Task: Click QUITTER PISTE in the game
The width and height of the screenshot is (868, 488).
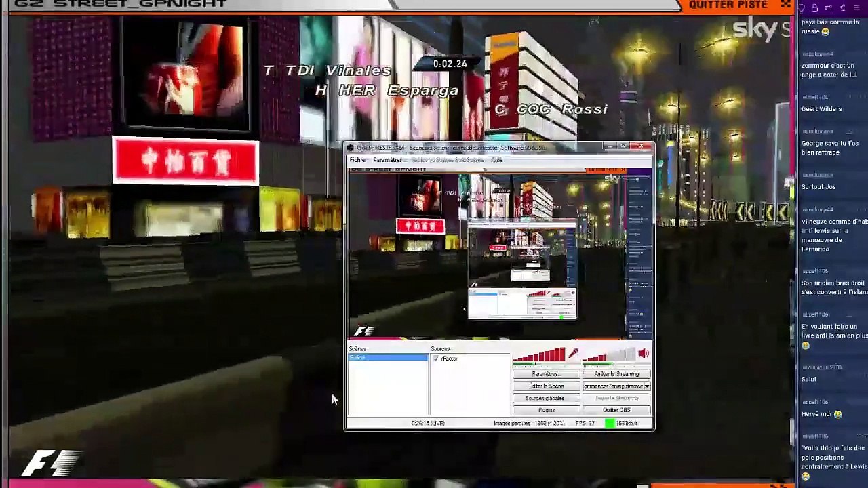Action: 728,5
